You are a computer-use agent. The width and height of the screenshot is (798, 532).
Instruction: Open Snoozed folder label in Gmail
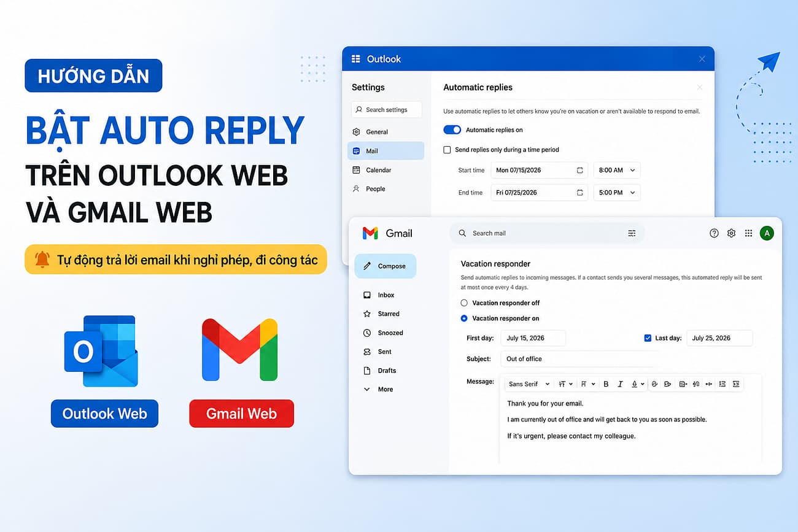coord(390,333)
